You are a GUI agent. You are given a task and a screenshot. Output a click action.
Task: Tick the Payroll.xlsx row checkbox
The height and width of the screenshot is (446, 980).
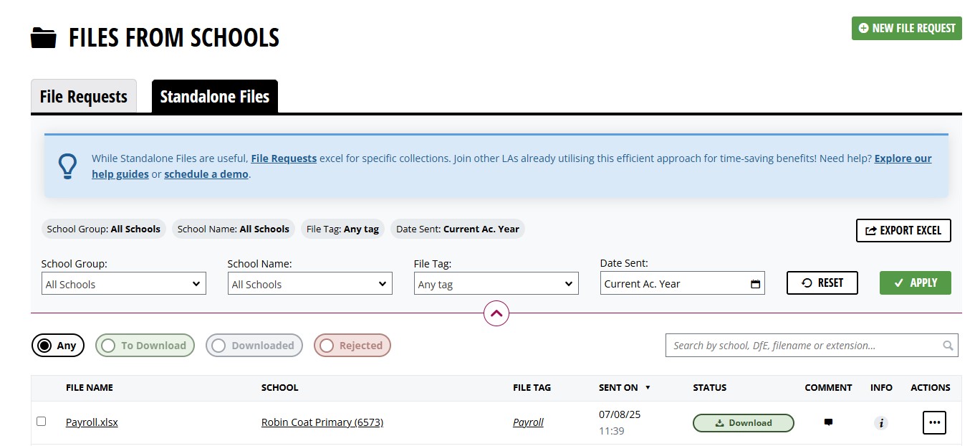[41, 421]
